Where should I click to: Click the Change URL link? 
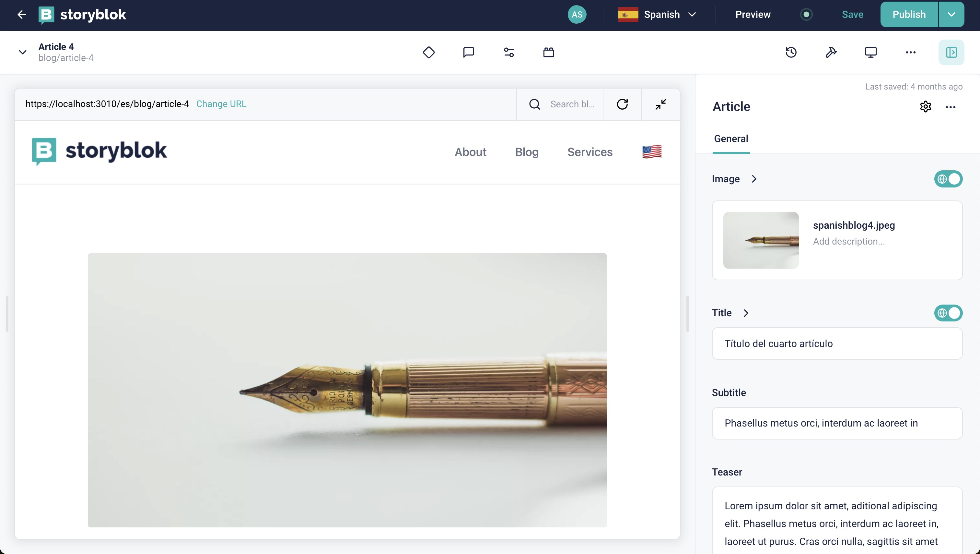click(x=221, y=104)
